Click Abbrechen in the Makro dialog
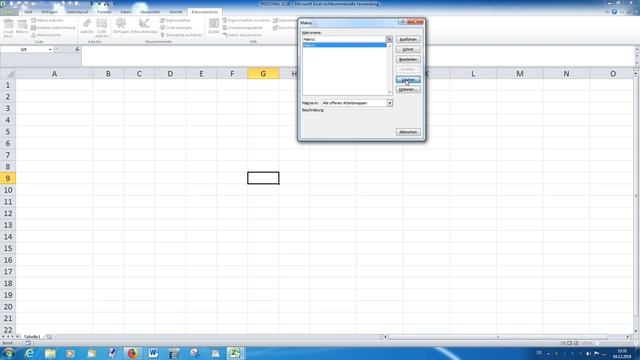The image size is (640, 360). click(408, 132)
